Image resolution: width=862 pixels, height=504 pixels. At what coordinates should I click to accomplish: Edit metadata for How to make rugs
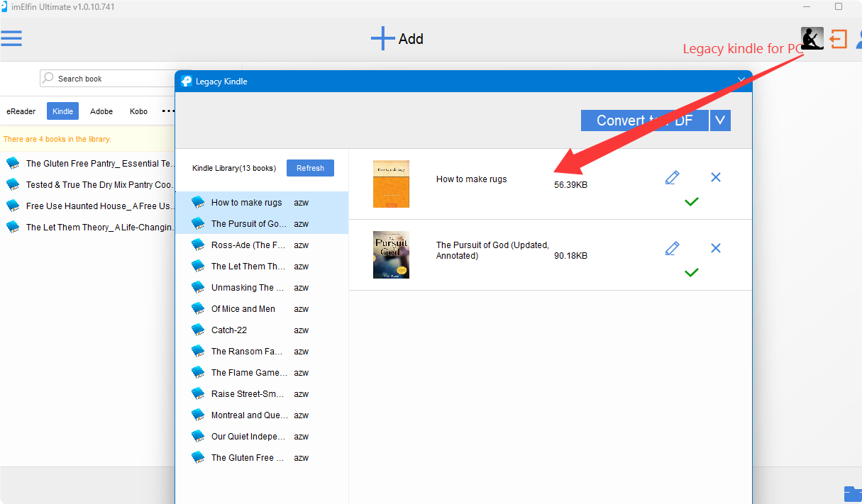pos(673,177)
